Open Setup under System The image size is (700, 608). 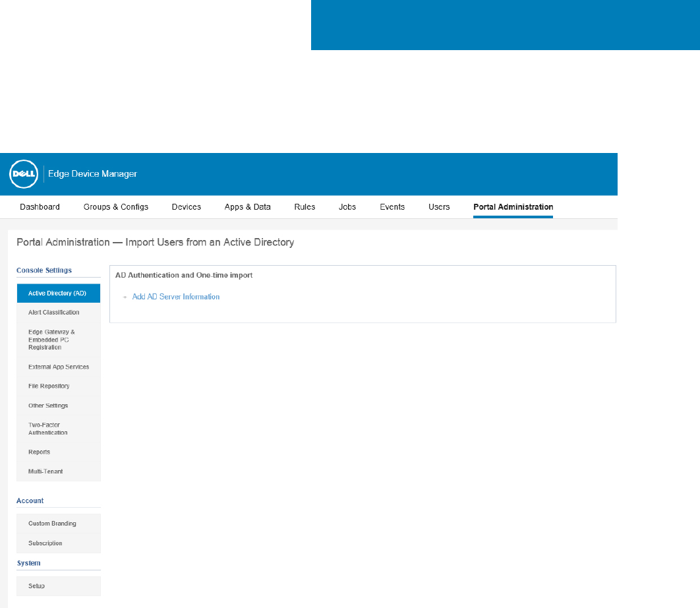tap(59, 586)
